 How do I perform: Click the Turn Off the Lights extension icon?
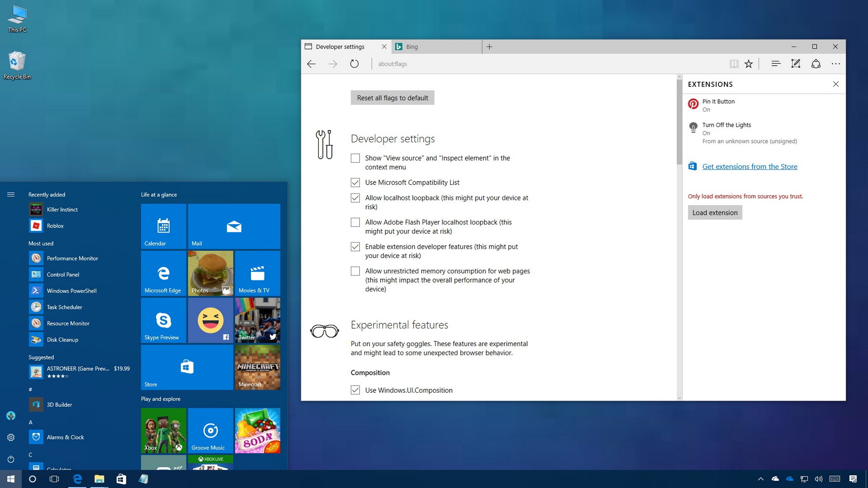pyautogui.click(x=693, y=127)
